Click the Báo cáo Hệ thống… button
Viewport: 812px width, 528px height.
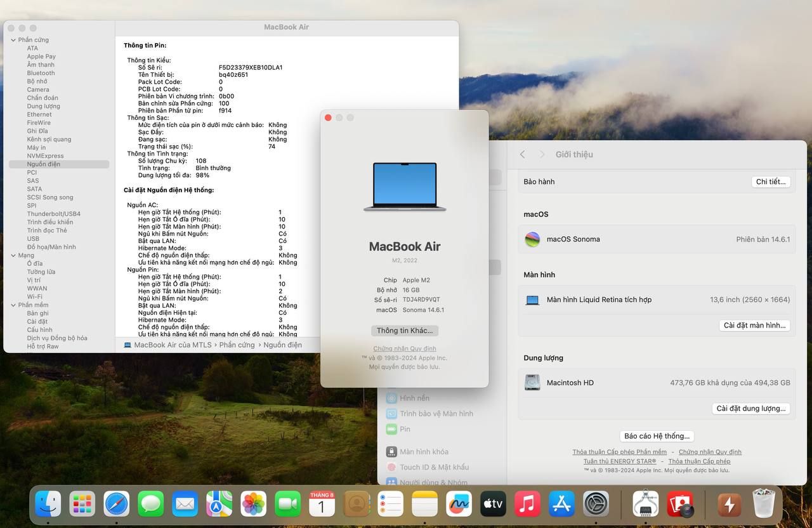click(657, 436)
